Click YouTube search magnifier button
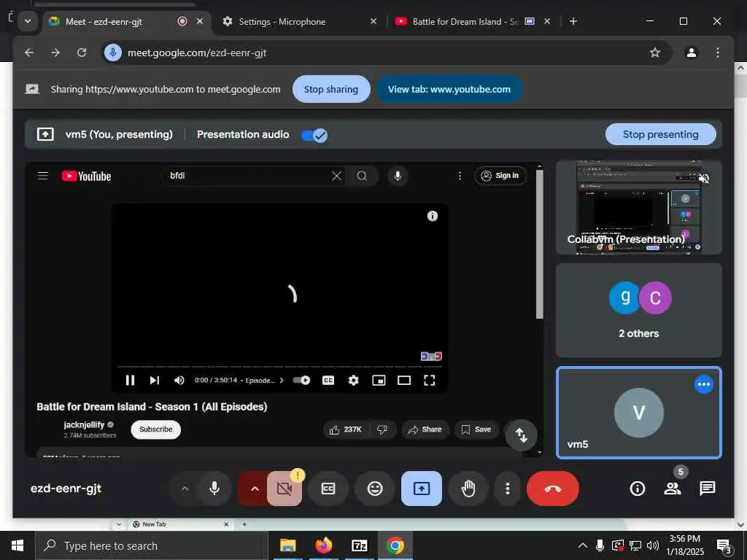Image resolution: width=747 pixels, height=560 pixels. click(x=362, y=176)
